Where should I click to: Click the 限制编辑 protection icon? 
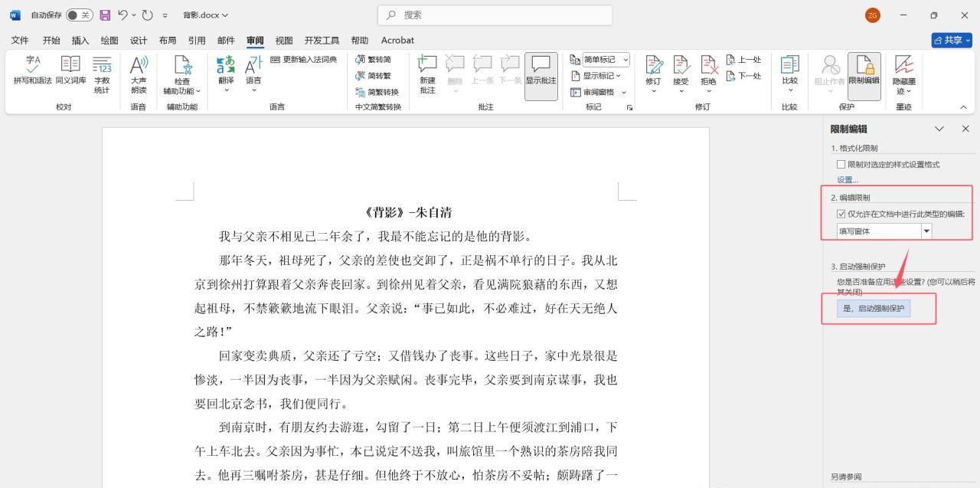(x=864, y=69)
